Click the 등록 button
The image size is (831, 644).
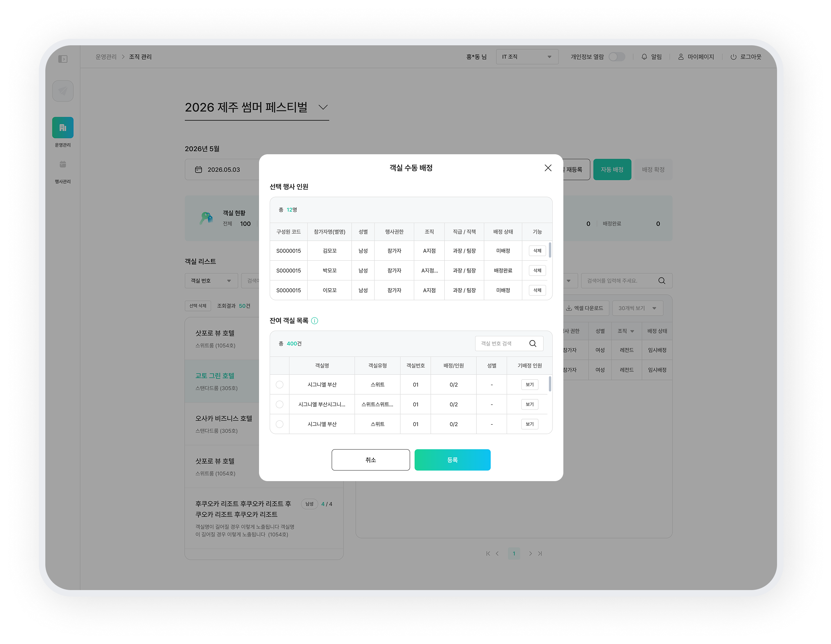tap(453, 460)
